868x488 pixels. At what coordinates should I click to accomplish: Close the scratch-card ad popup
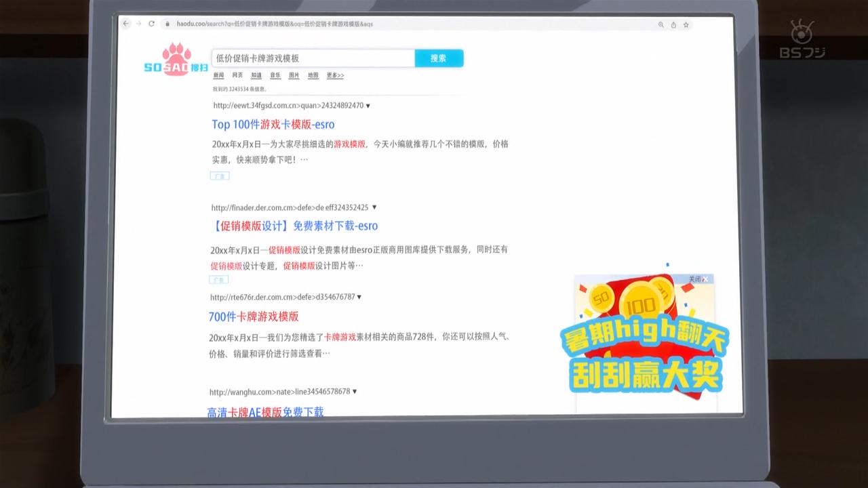[705, 279]
